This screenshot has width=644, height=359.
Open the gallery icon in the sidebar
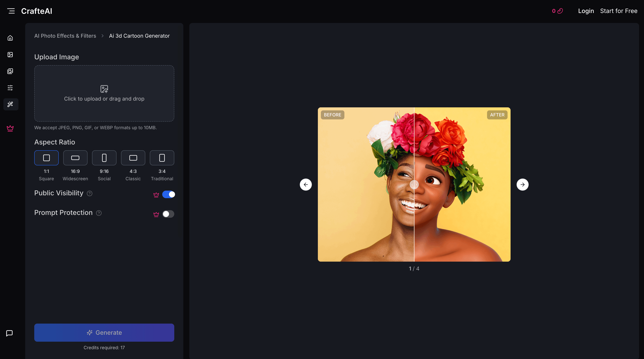(10, 71)
